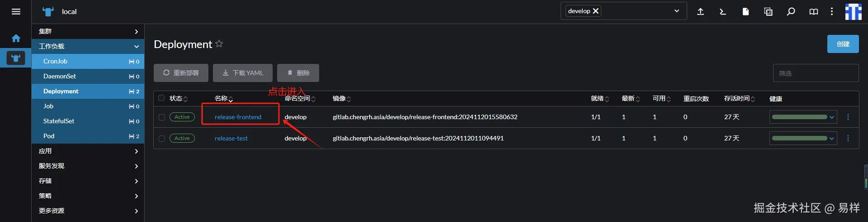The height and width of the screenshot is (222, 868).
Task: Click the copy KubeConfig clipboard icon
Action: click(x=768, y=11)
